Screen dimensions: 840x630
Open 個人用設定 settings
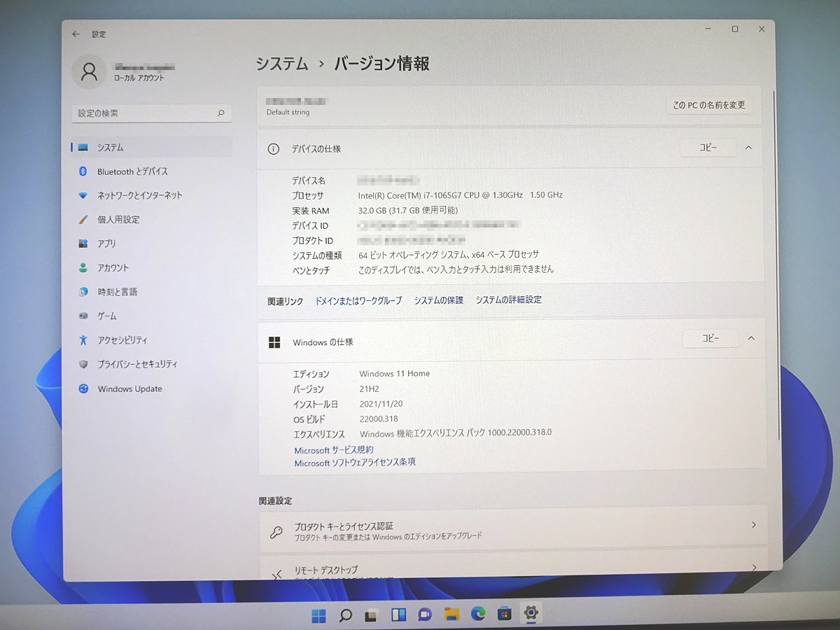(152, 219)
